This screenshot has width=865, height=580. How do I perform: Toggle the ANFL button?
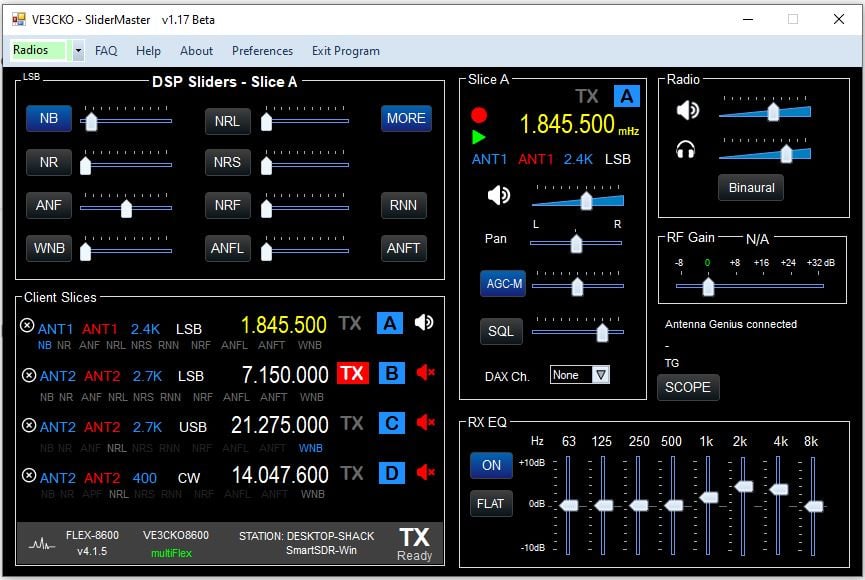(x=227, y=248)
